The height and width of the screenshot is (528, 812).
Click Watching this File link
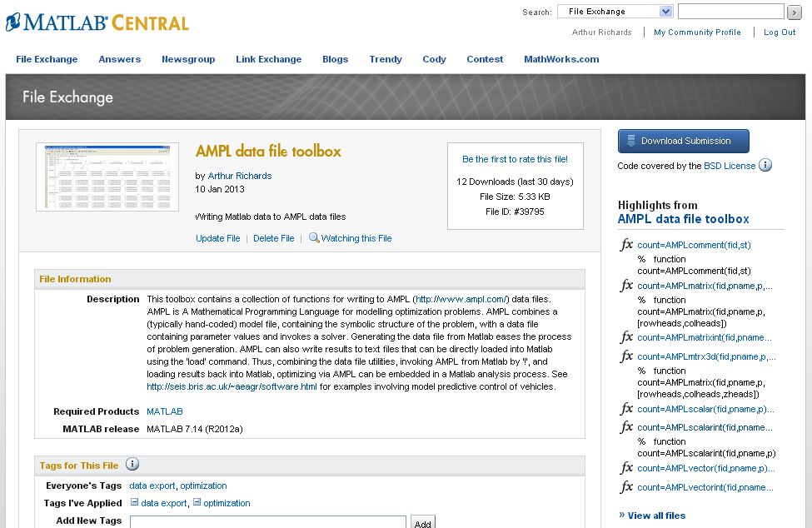(x=356, y=238)
